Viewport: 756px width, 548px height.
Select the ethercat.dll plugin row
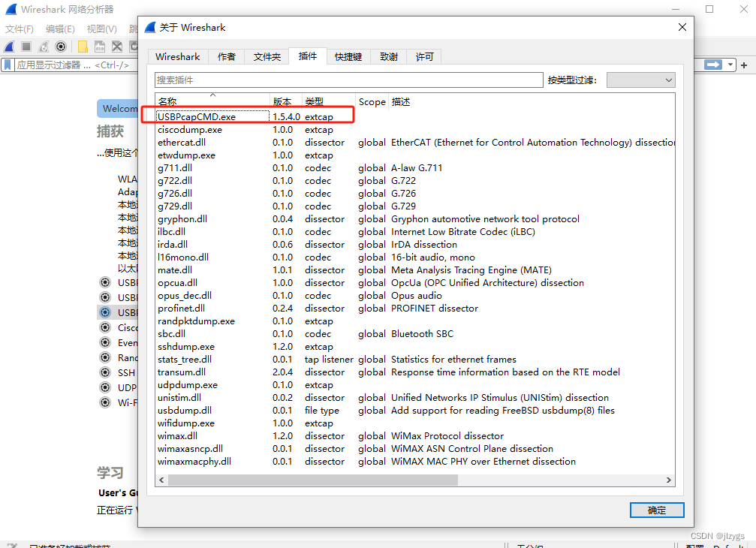(415, 142)
